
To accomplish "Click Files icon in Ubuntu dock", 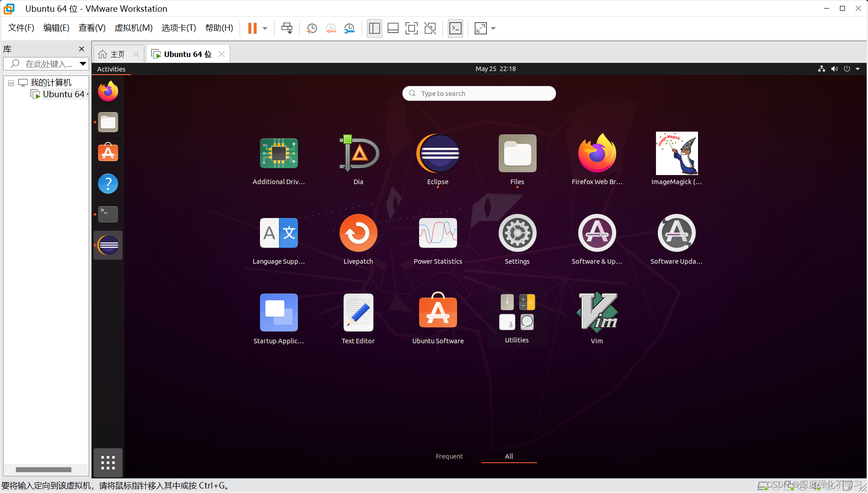I will [x=108, y=122].
